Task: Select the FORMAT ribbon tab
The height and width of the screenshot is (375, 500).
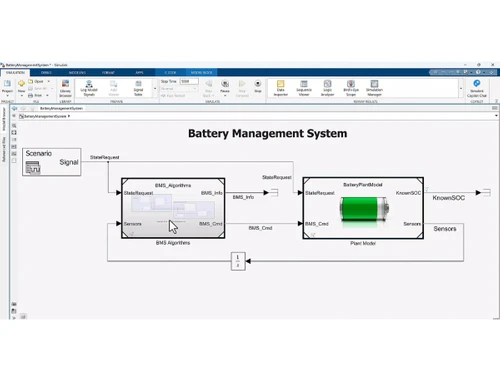Action: (108, 72)
